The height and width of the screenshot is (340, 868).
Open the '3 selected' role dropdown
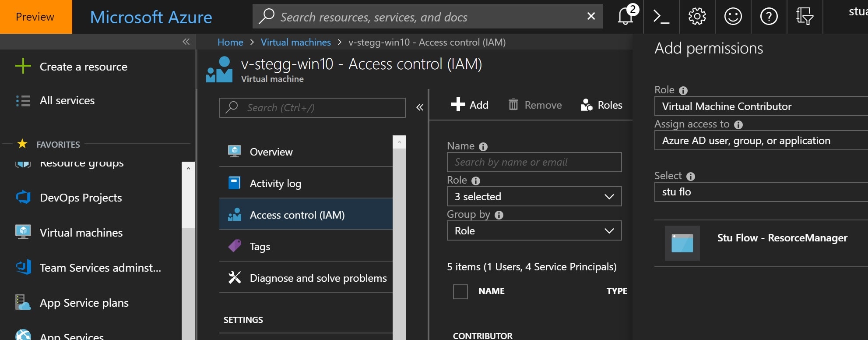point(534,196)
